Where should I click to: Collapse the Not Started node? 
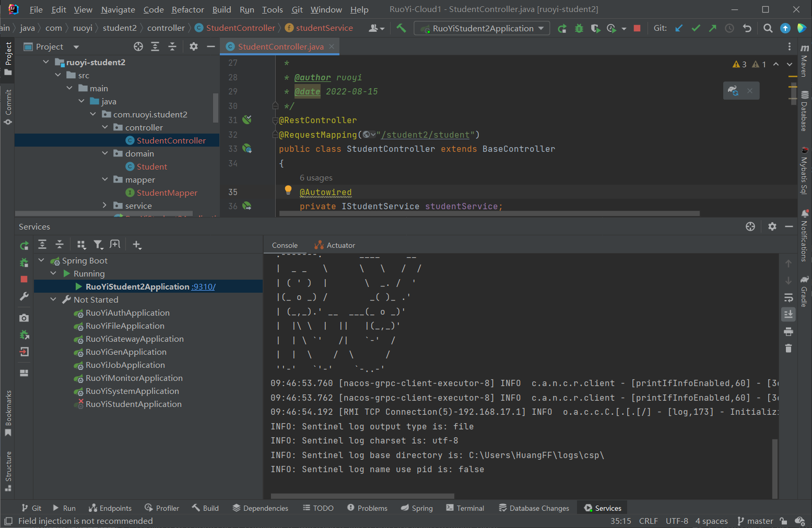53,299
